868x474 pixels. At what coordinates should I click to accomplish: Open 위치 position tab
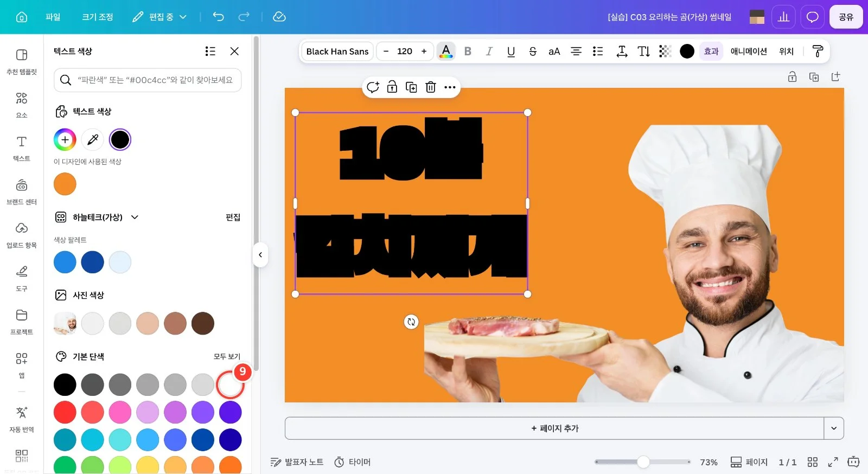tap(786, 51)
